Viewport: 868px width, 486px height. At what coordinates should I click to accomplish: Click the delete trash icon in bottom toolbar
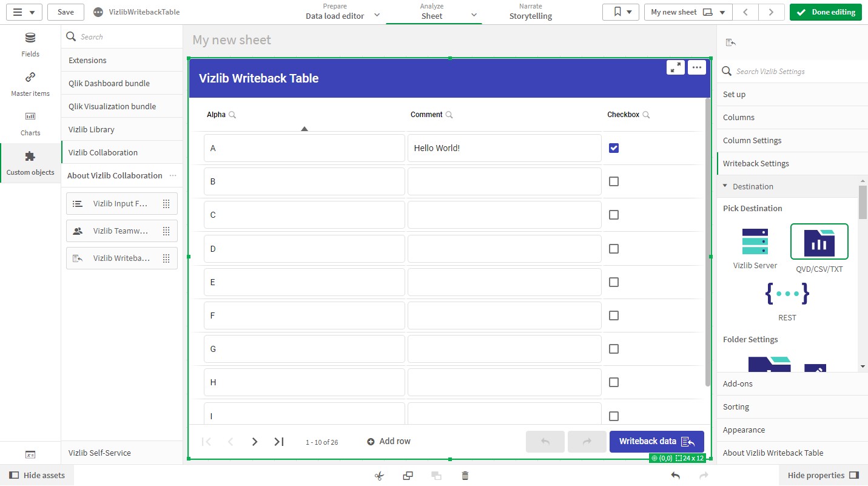click(x=465, y=476)
